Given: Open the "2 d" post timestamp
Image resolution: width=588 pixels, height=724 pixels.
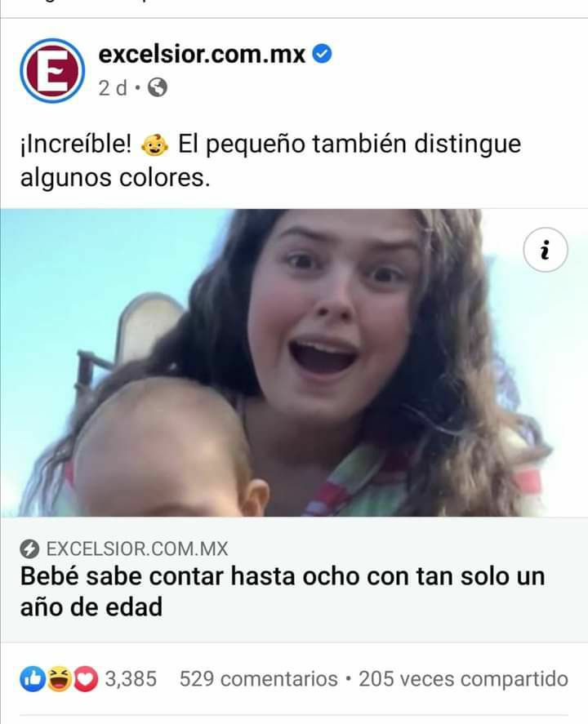Looking at the screenshot, I should click(x=113, y=87).
